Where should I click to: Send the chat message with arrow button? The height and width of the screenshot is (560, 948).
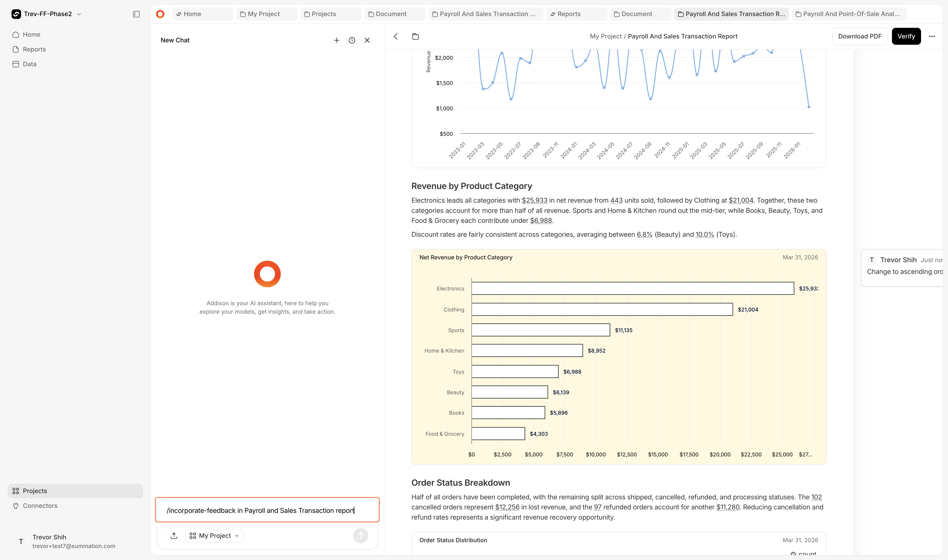tap(361, 535)
